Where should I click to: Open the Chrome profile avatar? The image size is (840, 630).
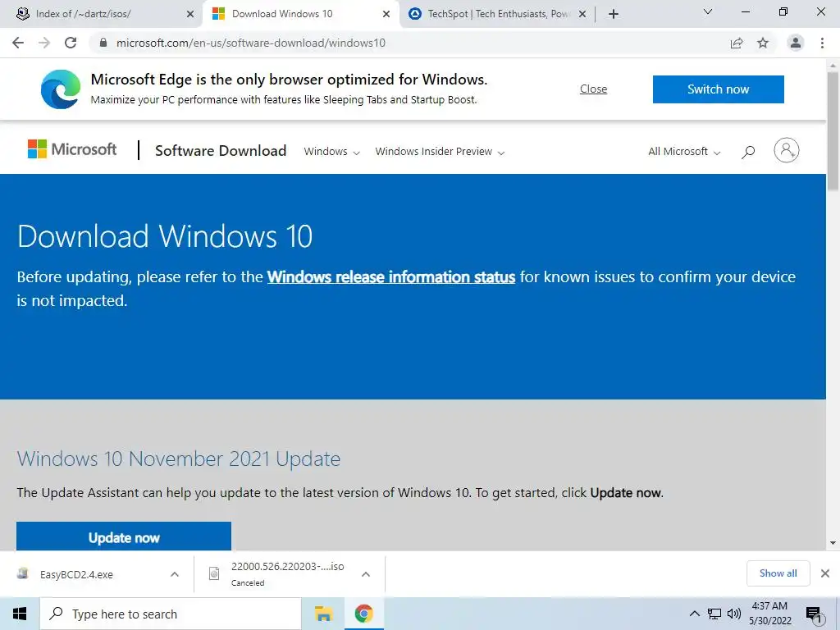pyautogui.click(x=796, y=43)
